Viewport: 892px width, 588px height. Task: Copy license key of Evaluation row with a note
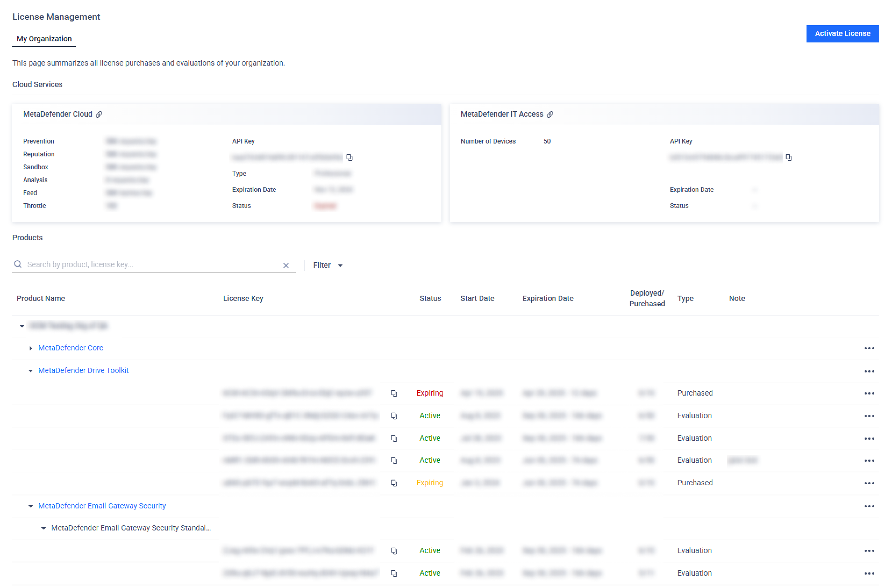394,461
